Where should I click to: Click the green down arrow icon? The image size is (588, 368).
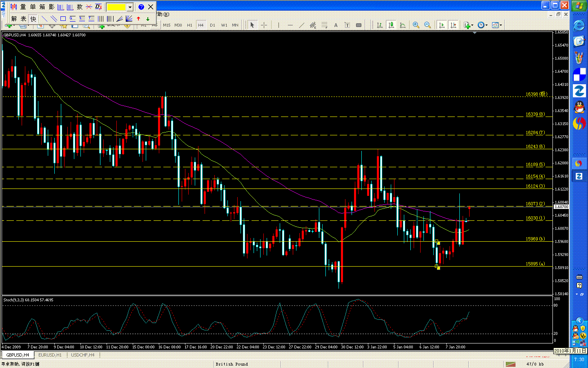[148, 19]
